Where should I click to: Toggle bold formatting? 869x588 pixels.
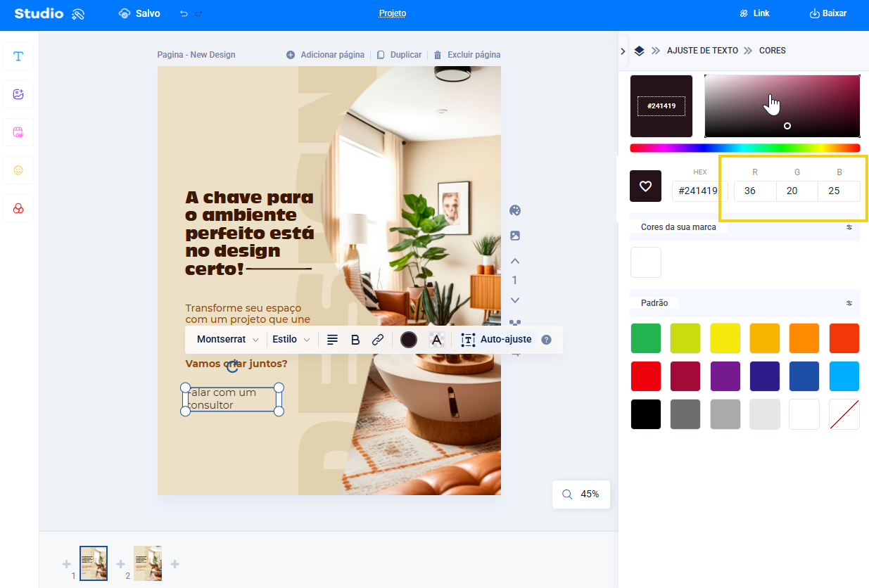[355, 340]
